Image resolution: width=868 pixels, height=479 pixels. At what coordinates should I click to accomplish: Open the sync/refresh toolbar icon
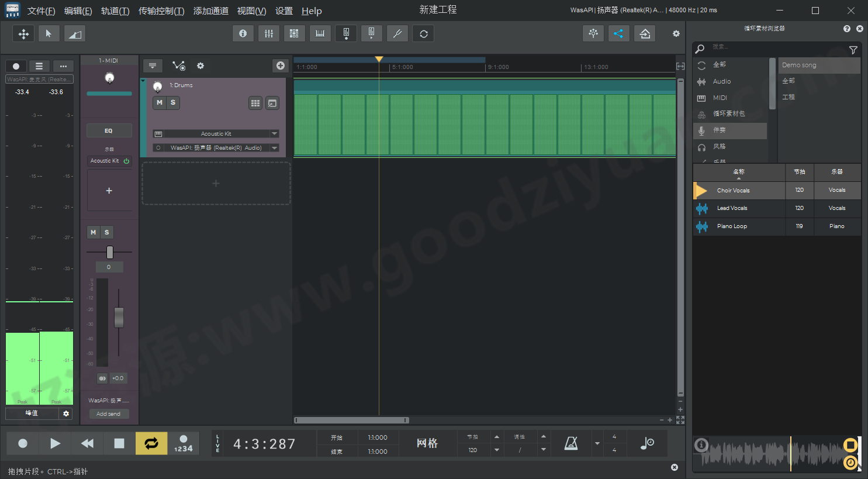[423, 33]
